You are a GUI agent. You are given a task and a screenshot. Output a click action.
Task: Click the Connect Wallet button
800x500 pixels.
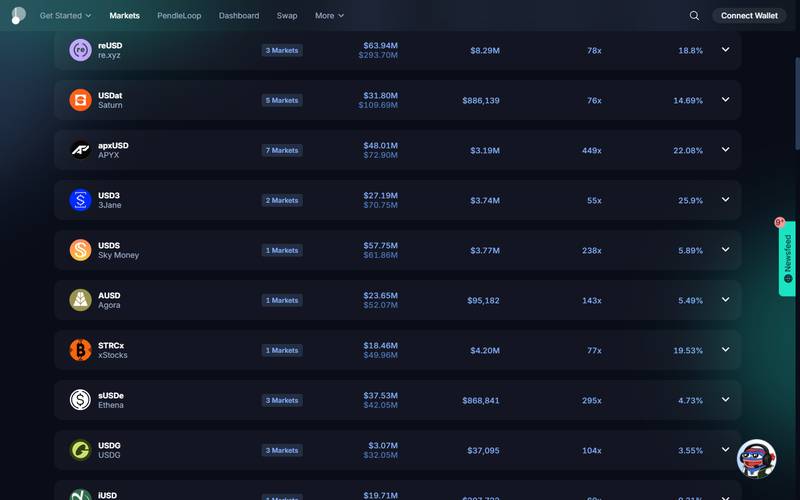[x=749, y=16]
